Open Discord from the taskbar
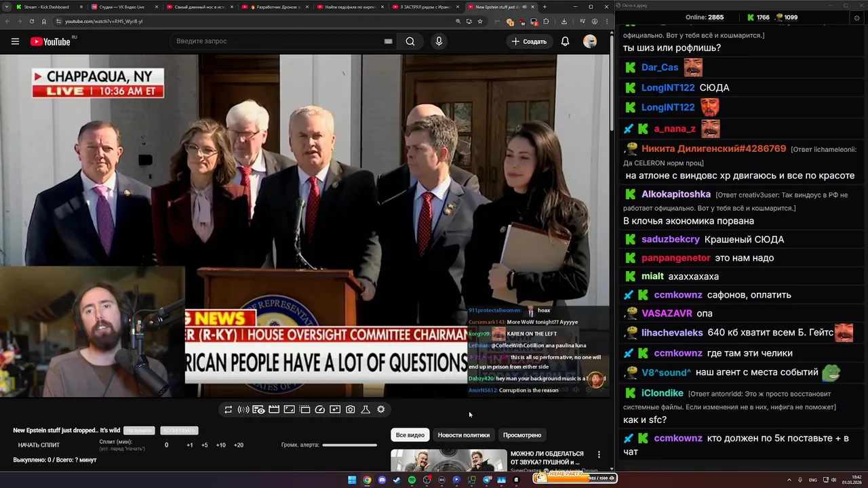The width and height of the screenshot is (868, 488). (x=382, y=480)
